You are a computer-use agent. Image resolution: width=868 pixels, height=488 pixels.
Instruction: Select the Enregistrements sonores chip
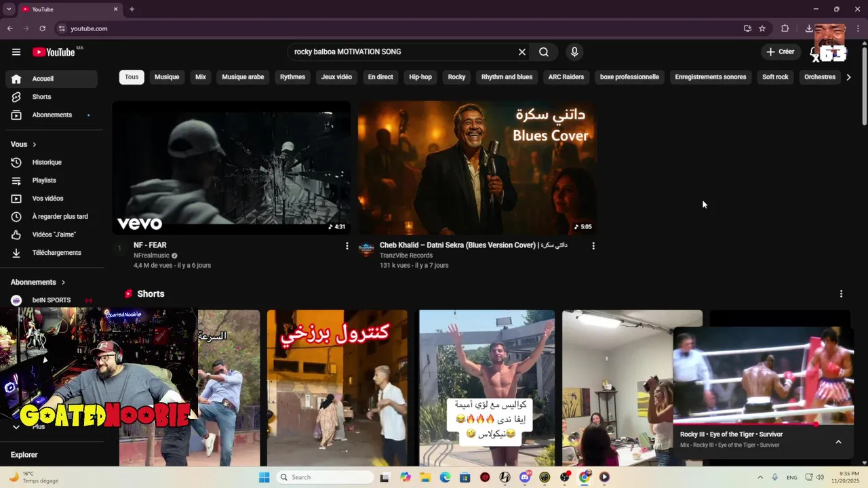coord(711,77)
